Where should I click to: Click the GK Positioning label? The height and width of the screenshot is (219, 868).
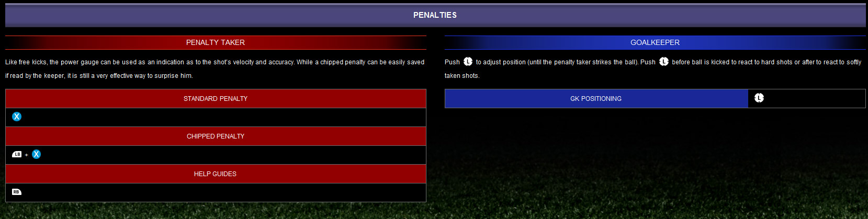596,98
